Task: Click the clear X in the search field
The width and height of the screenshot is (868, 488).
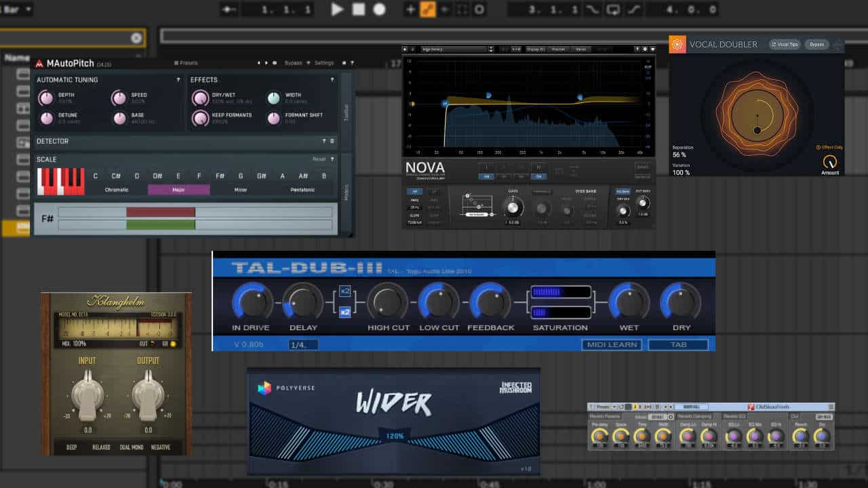Action: (x=136, y=39)
